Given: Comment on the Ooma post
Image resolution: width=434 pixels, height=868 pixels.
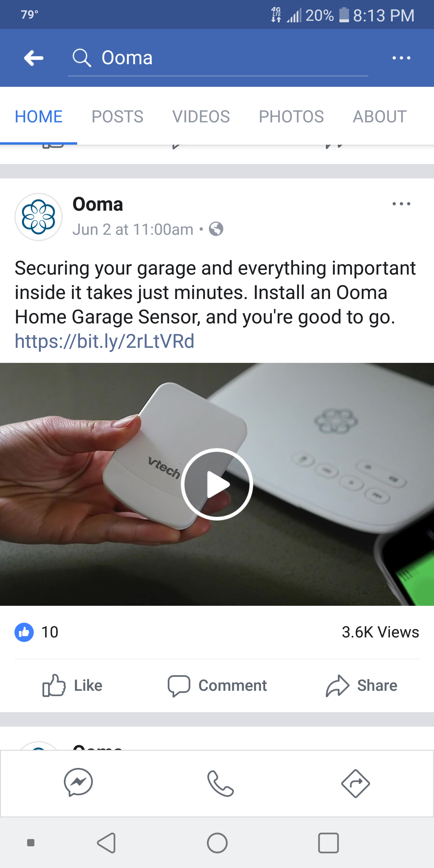Looking at the screenshot, I should click(x=217, y=685).
